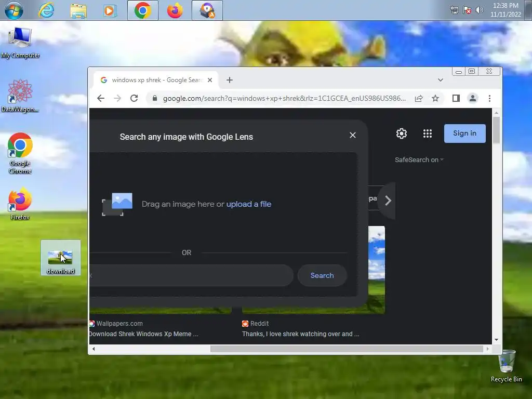Close the windows xp shrek tab
532x399 pixels.
tap(210, 80)
